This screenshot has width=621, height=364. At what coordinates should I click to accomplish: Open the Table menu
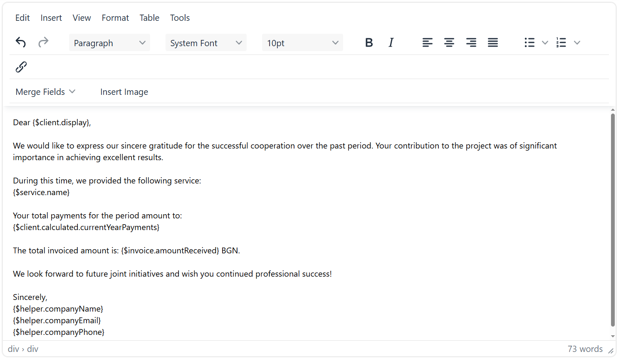[149, 17]
